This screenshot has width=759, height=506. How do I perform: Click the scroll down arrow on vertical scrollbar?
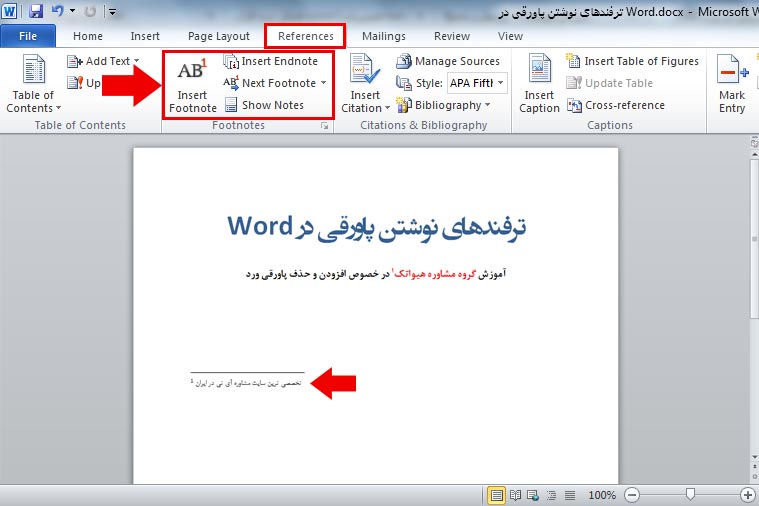pyautogui.click(x=755, y=457)
